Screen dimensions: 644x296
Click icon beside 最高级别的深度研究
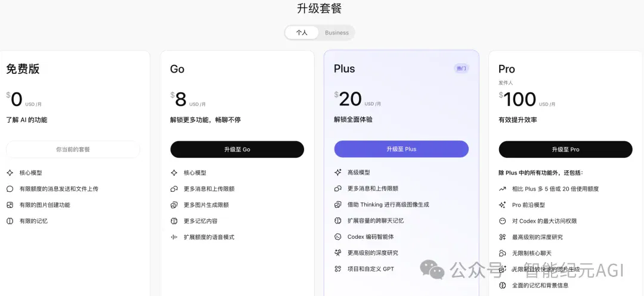[x=502, y=237]
